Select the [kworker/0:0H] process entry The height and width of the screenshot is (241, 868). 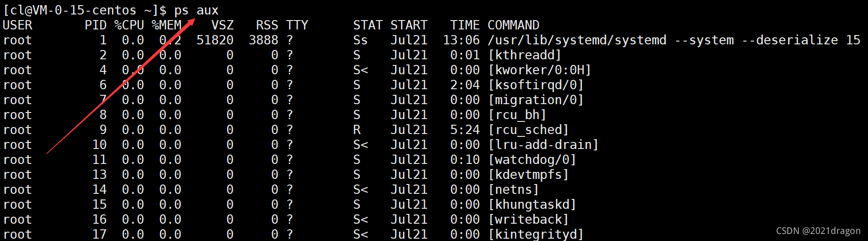540,70
